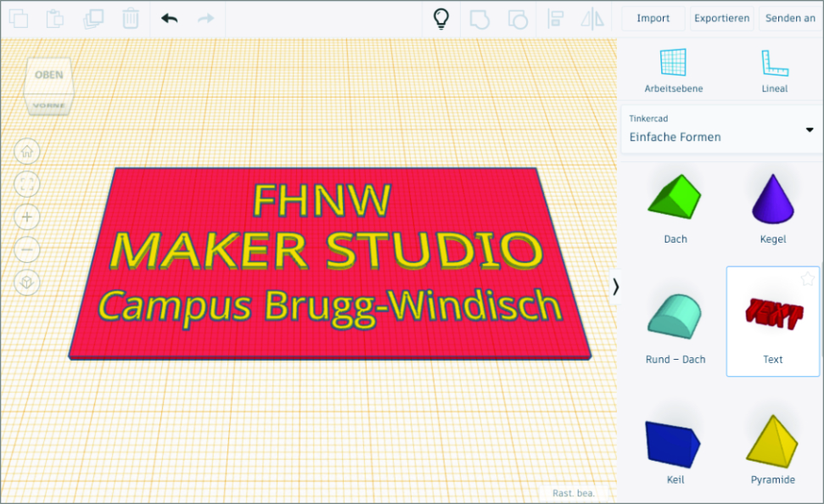Click the Group shapes icon
The width and height of the screenshot is (824, 504).
[x=479, y=19]
